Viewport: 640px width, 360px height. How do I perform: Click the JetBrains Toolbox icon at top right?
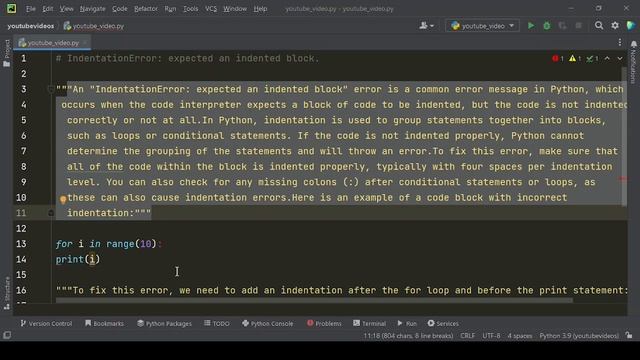(631, 26)
